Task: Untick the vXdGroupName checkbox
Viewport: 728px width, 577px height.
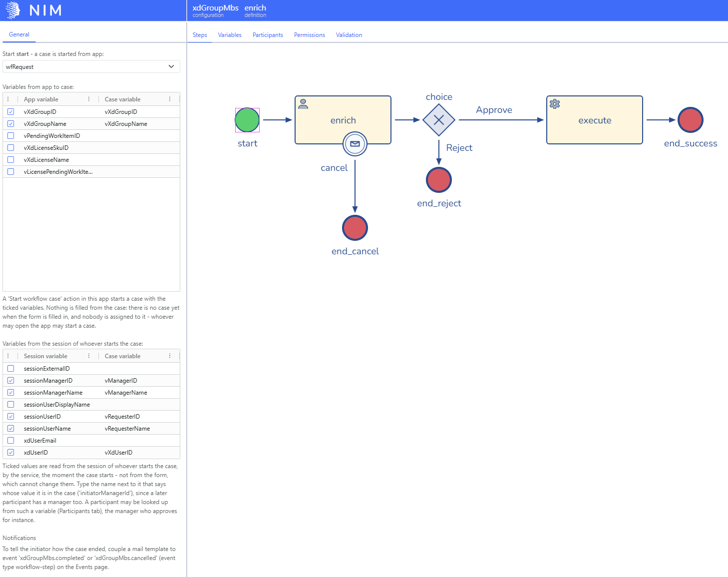Action: point(10,124)
